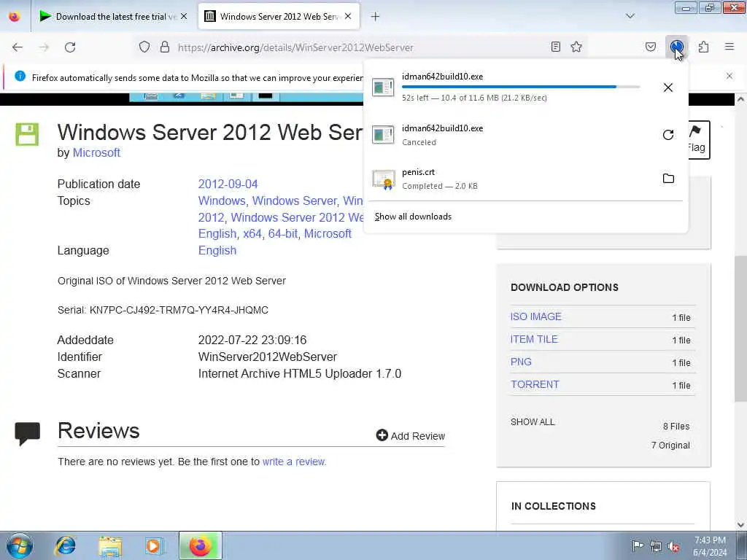Click the network tray icon
Screen dimensions: 747x560
coord(656,547)
